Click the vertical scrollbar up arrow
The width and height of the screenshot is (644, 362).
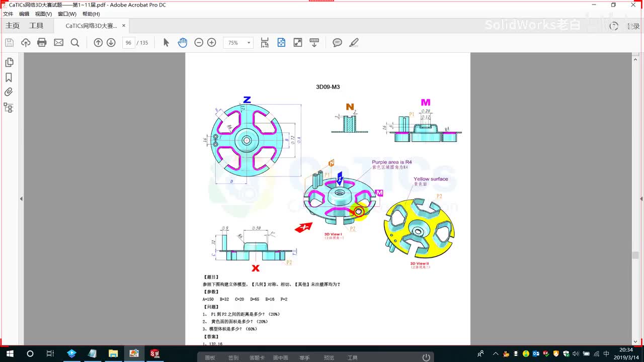(x=635, y=58)
